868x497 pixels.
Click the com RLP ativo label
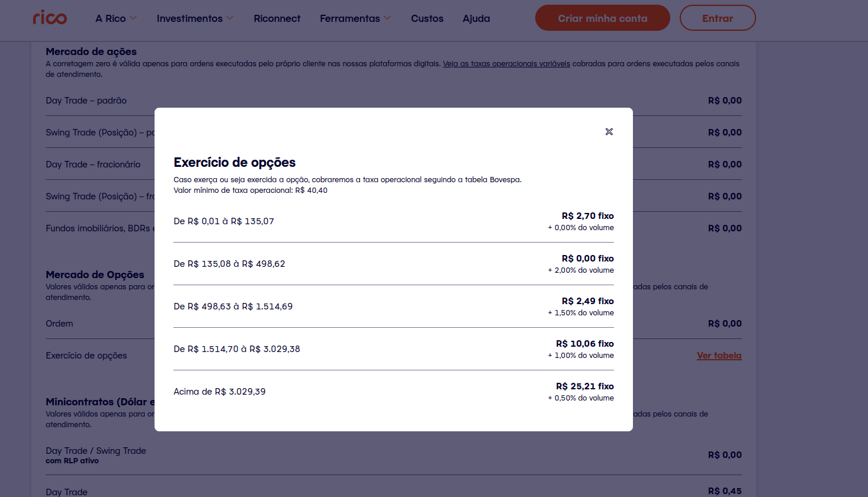(72, 461)
